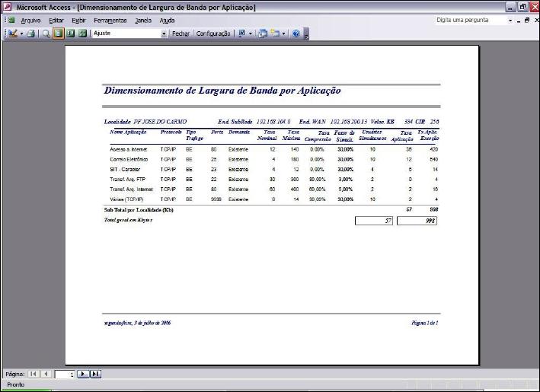Click the New Object icon
The width and height of the screenshot is (540, 392).
pos(275,33)
